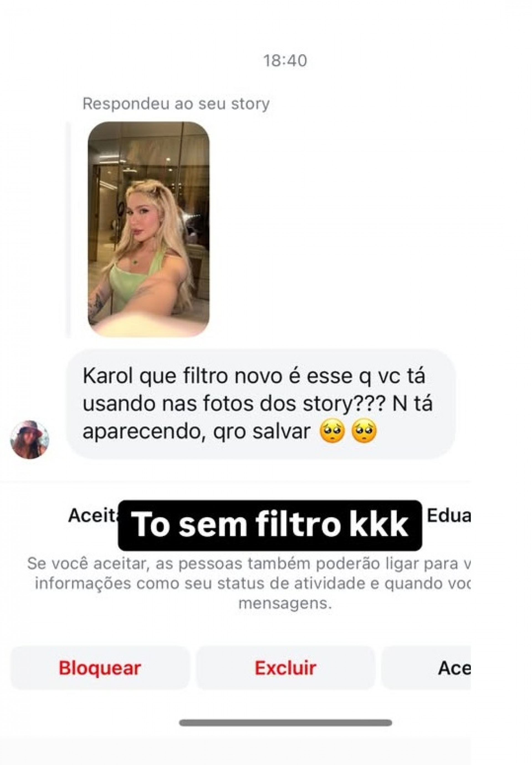Click the word 'Karol' in the message
This screenshot has height=765, width=532.
[x=107, y=376]
